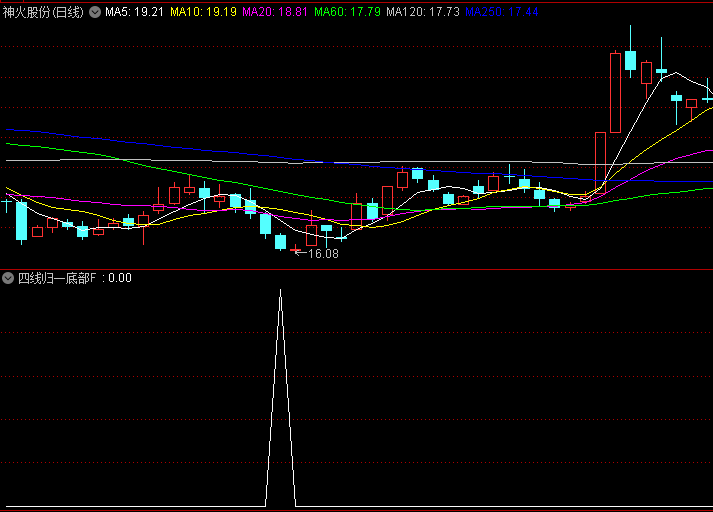Click the tall red breakout candlestick
This screenshot has height=512, width=713.
pyautogui.click(x=615, y=92)
